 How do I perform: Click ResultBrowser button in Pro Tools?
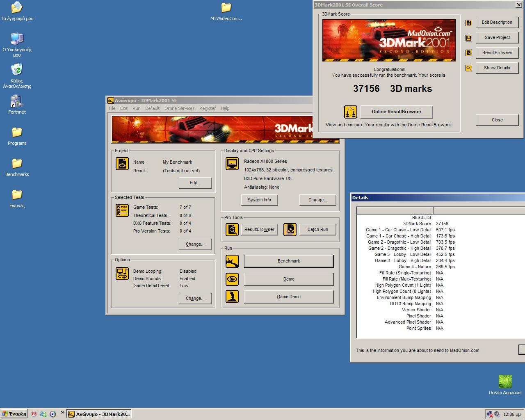click(259, 229)
